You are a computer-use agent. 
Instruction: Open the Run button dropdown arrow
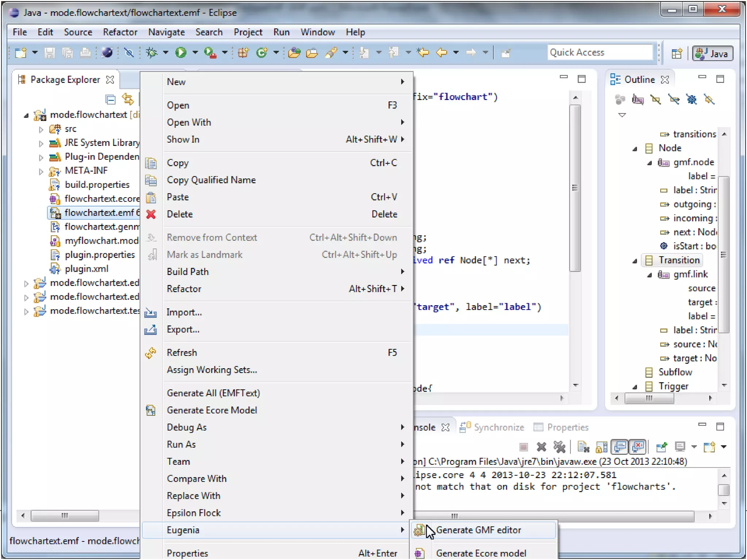195,53
